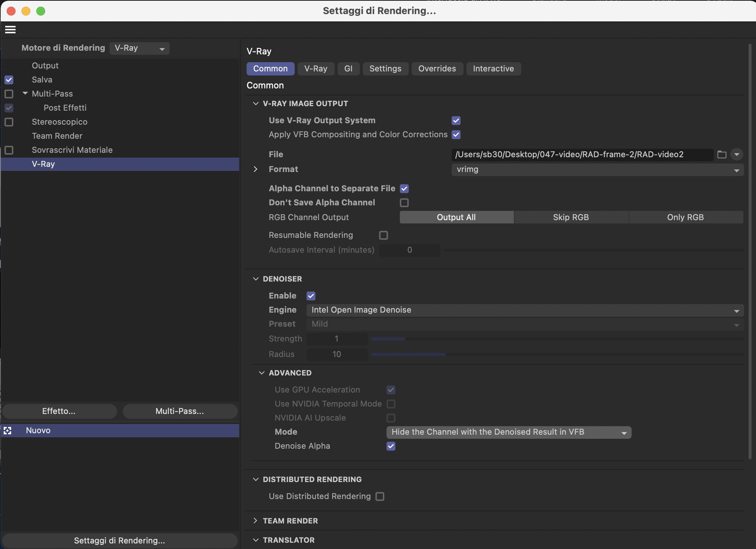Screen dimensions: 756x549
Task: Collapse the DENOISER section chevron
Action: click(255, 279)
